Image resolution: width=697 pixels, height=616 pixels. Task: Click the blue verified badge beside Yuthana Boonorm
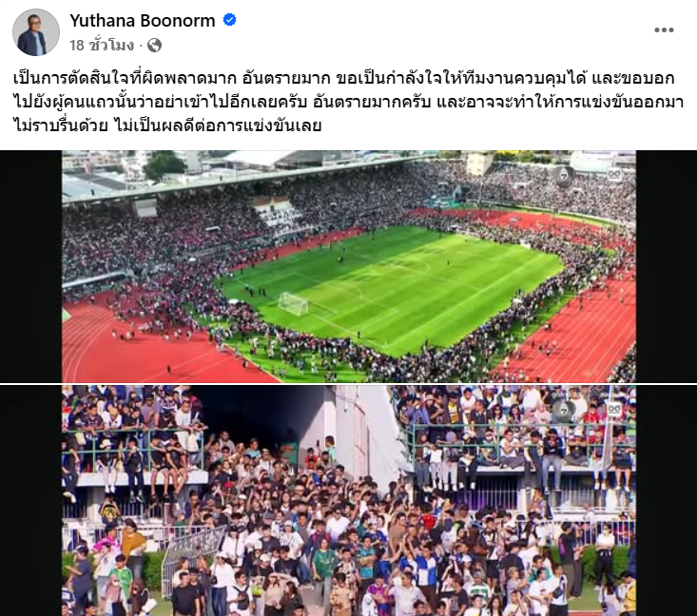coord(229,20)
